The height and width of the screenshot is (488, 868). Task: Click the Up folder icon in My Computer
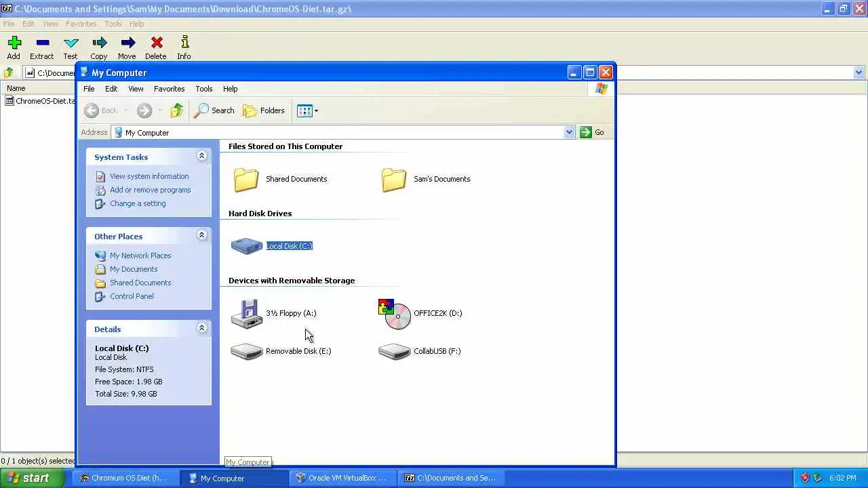(177, 110)
